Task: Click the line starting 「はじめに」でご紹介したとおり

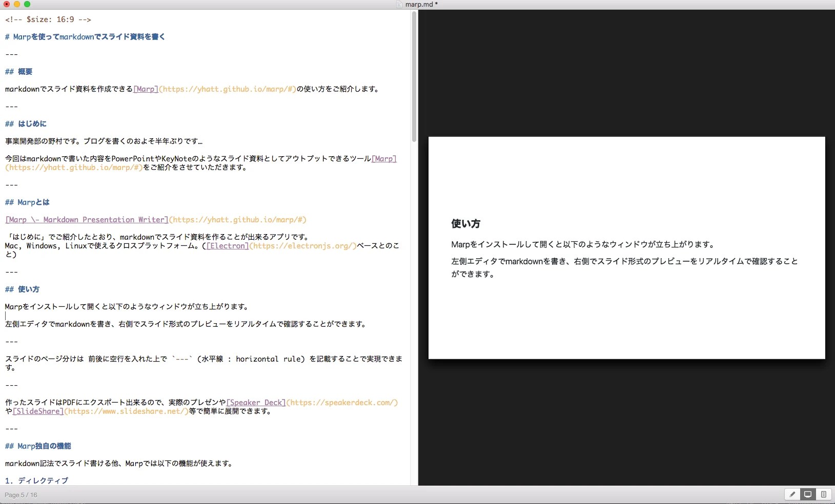Action: 158,237
